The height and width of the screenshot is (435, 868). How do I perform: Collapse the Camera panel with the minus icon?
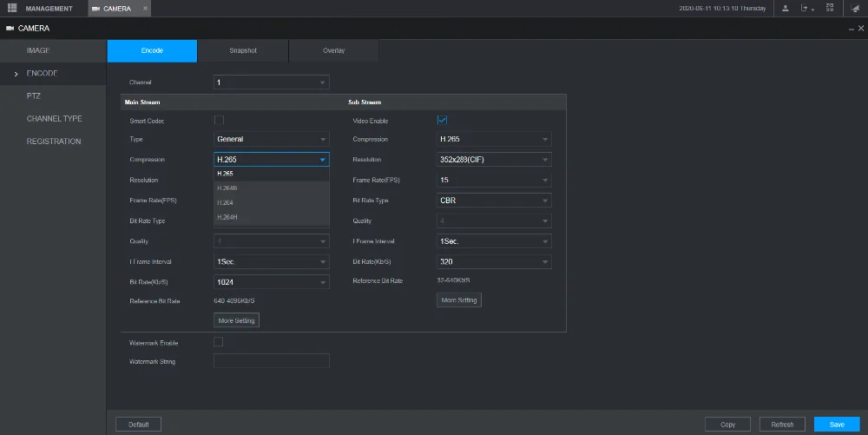coord(851,29)
